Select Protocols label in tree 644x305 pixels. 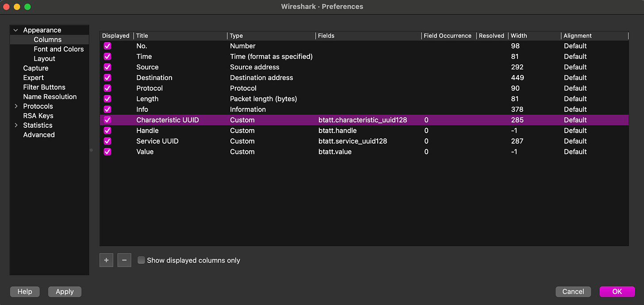(x=38, y=106)
